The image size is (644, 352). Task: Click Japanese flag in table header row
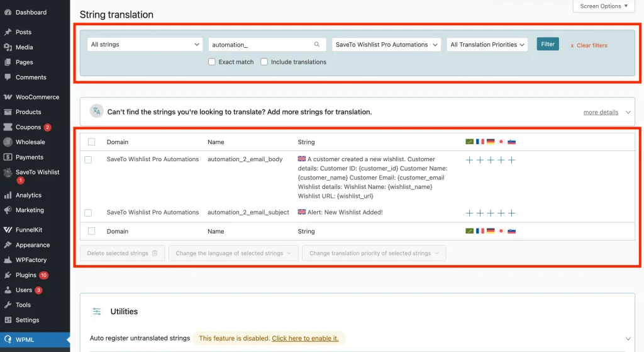(501, 142)
